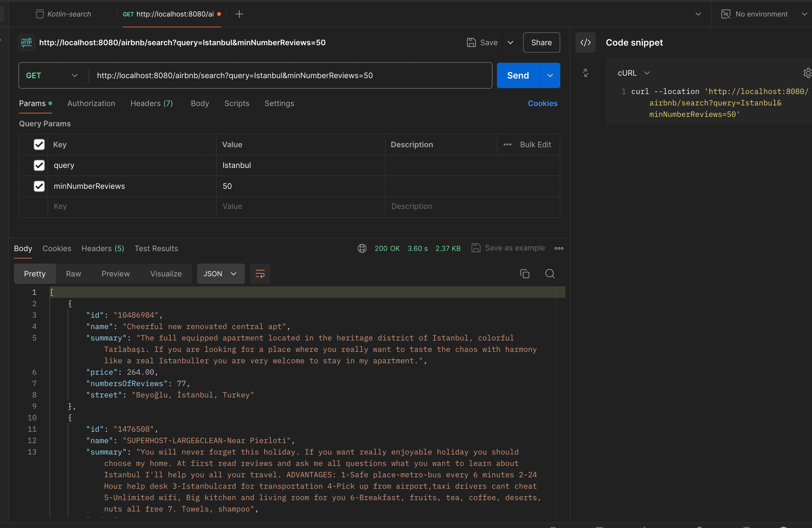Expand the Save options chevron

(x=510, y=42)
